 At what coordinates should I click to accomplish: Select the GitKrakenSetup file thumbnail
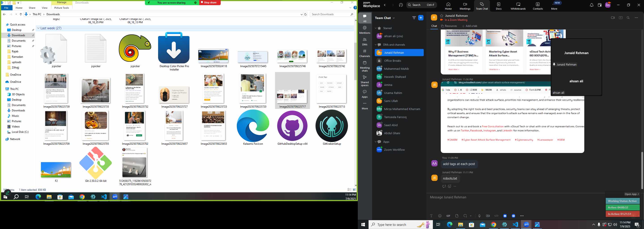coord(332,128)
